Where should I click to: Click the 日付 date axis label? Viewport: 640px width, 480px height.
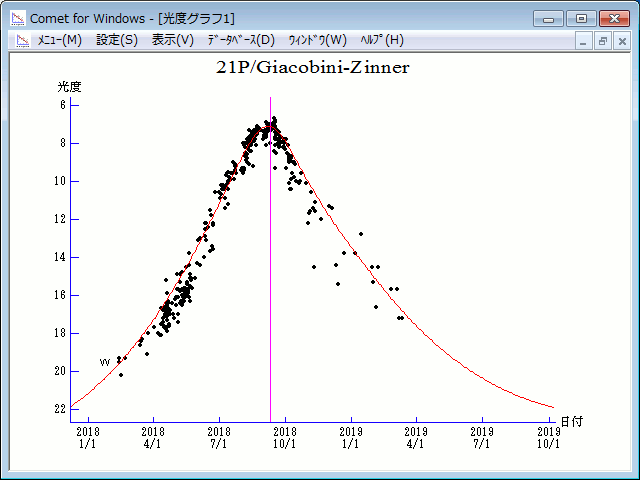[x=571, y=422]
